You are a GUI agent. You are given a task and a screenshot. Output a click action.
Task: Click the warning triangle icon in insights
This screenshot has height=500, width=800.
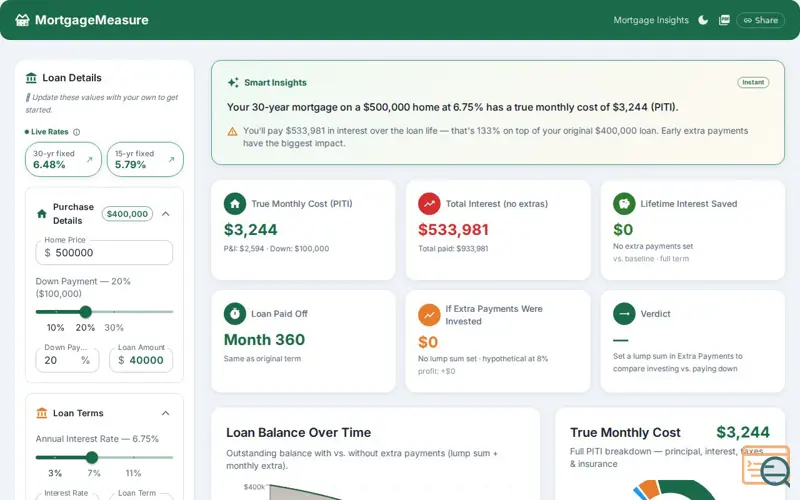[232, 132]
